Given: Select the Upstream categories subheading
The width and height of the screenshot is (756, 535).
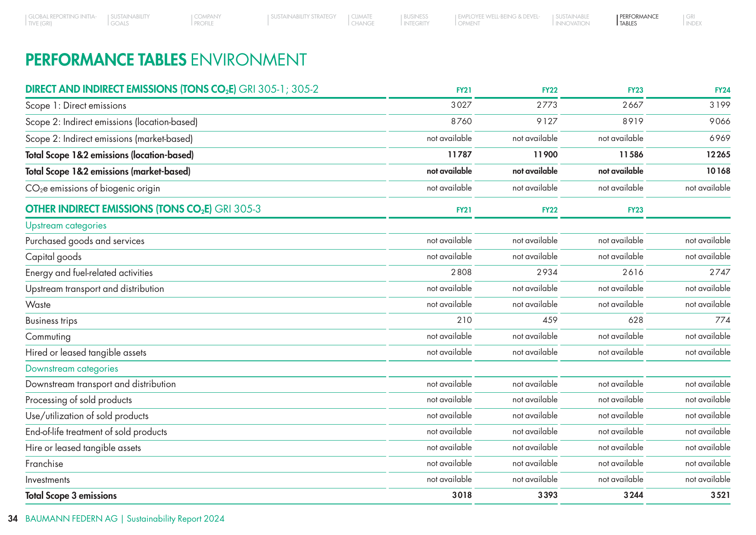Looking at the screenshot, I should pyautogui.click(x=66, y=225).
